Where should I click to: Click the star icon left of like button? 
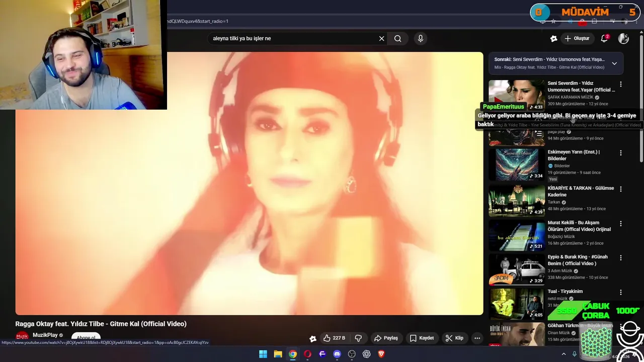313,338
